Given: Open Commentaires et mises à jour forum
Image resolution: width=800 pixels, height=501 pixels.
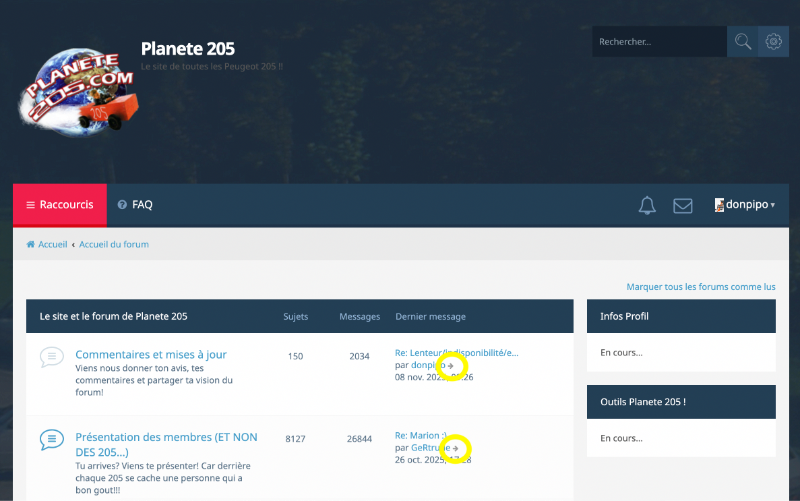Looking at the screenshot, I should 151,355.
